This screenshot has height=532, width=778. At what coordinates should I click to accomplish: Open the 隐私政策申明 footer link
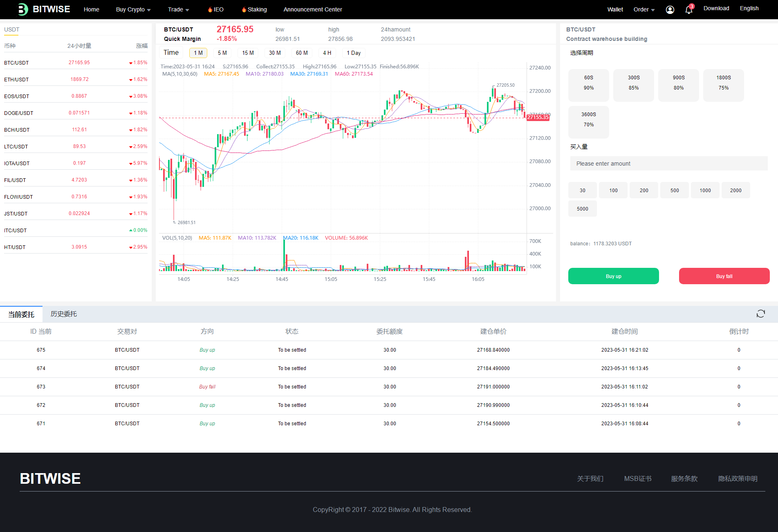738,478
